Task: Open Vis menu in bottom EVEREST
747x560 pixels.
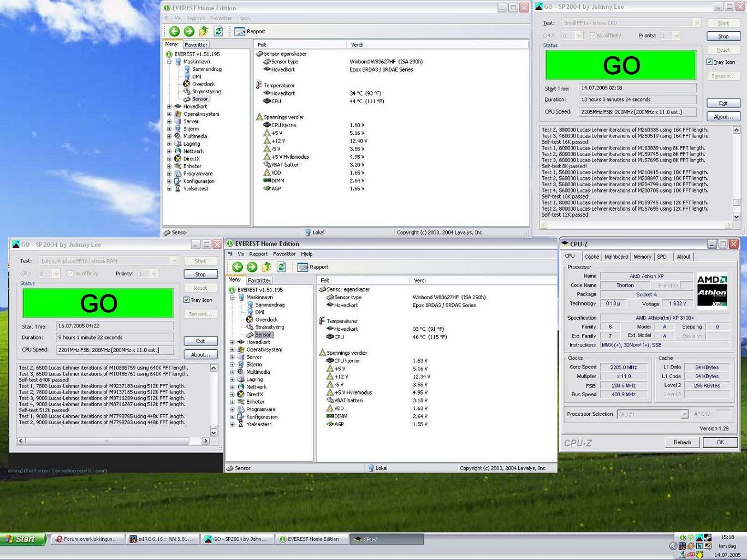Action: [x=241, y=254]
